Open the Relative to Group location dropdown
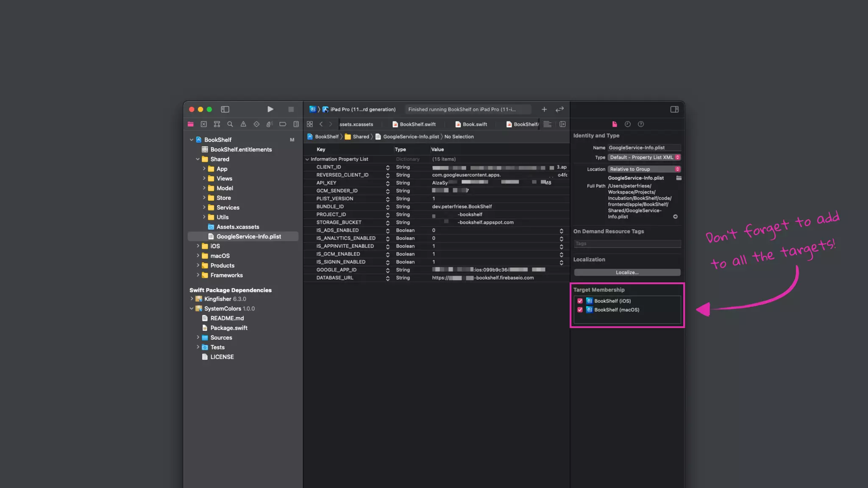 pos(644,169)
